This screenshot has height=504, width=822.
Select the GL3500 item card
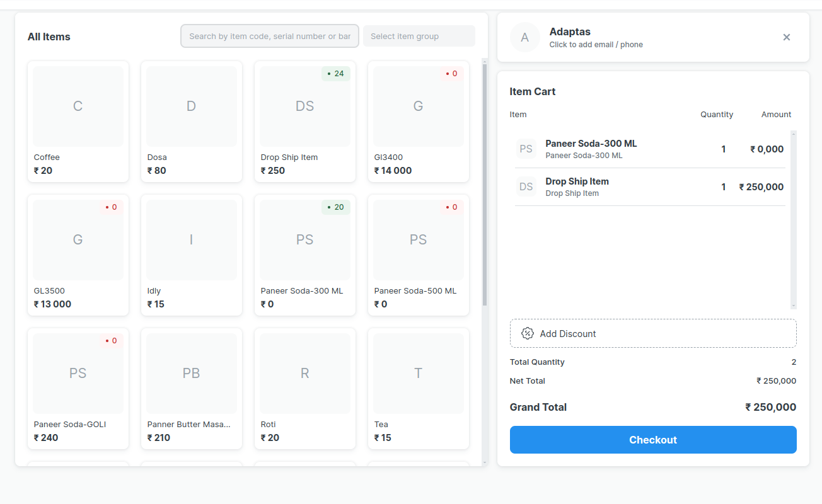click(x=78, y=255)
